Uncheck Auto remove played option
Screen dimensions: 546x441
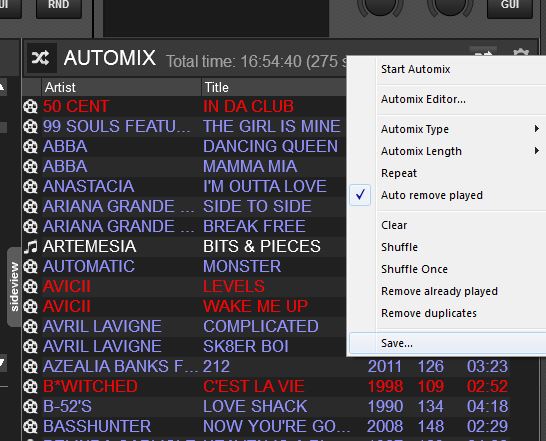(x=432, y=195)
